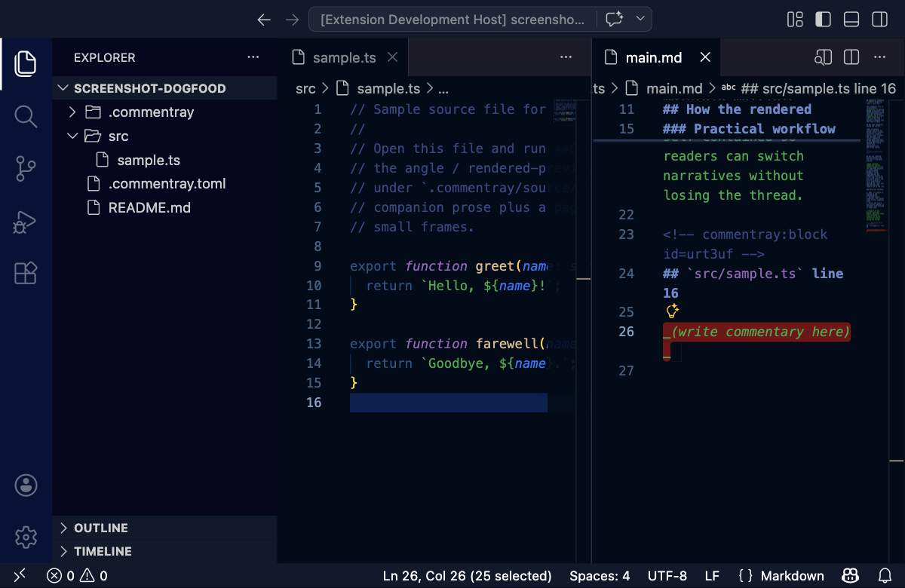This screenshot has width=905, height=588.
Task: Open markdown preview to the side
Action: 824,57
